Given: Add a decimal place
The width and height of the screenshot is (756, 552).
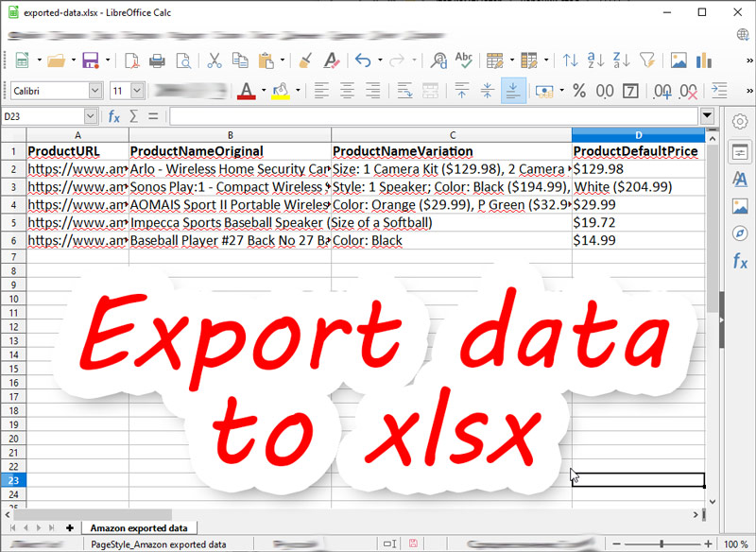Looking at the screenshot, I should (662, 91).
